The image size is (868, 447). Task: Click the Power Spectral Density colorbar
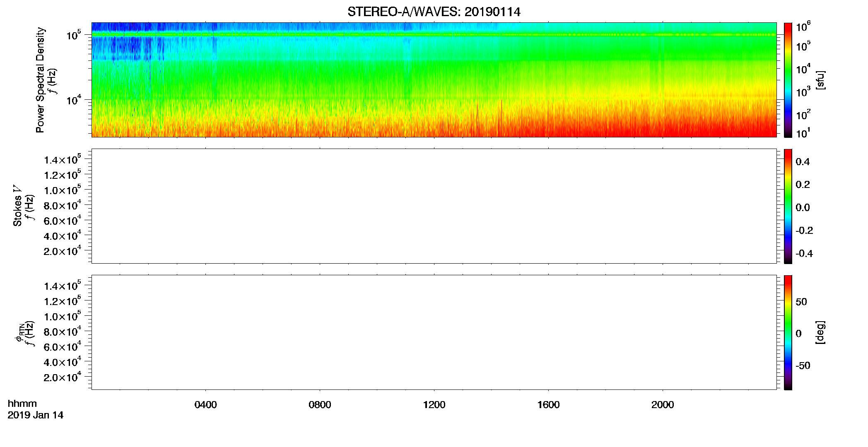[788, 80]
